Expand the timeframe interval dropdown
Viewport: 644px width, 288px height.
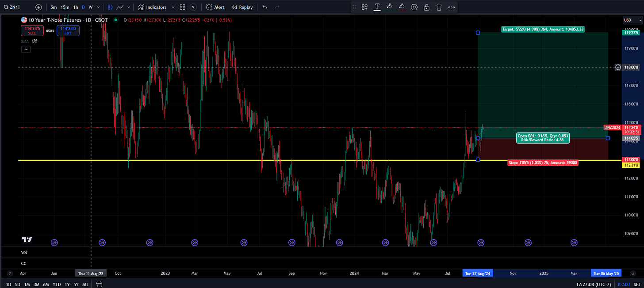tap(98, 7)
